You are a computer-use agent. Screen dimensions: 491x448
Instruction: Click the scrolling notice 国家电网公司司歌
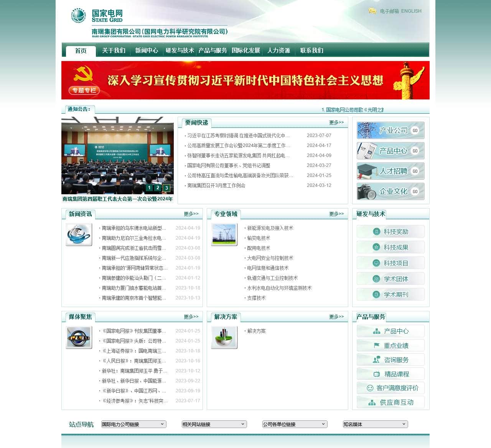point(353,110)
